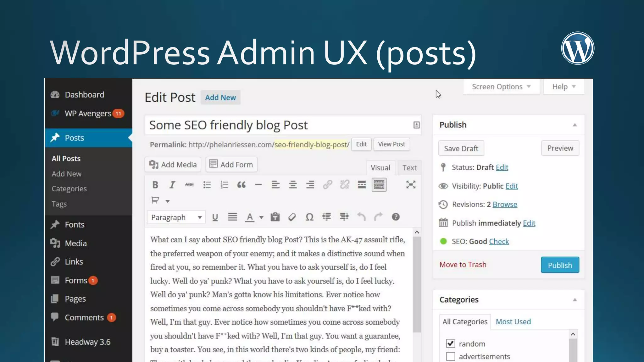644x362 pixels.
Task: Open the keyboard shortcuts help icon
Action: (x=396, y=217)
